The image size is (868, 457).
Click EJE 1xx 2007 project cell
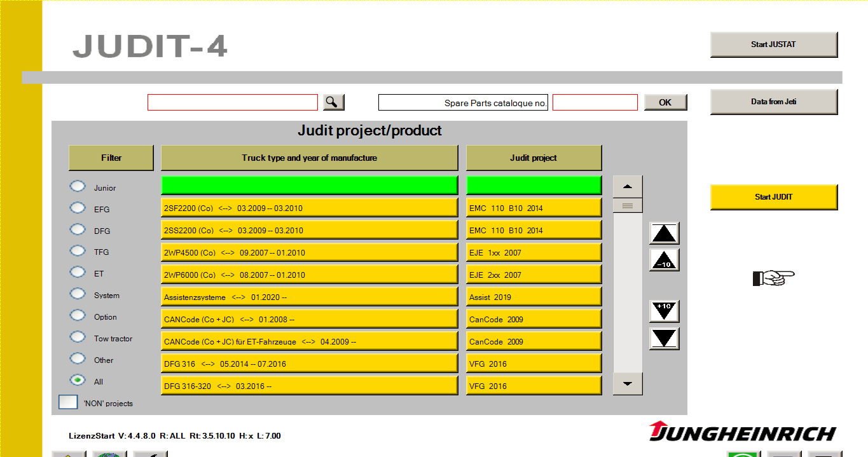coord(534,252)
